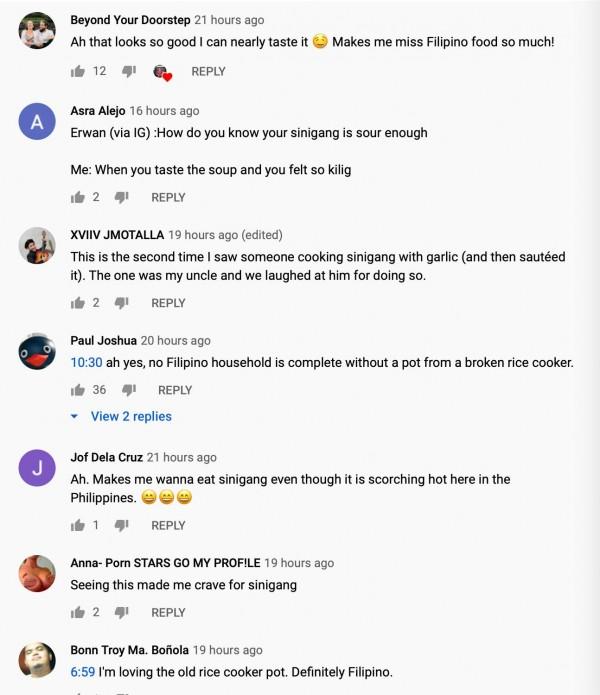This screenshot has width=600, height=695.
Task: Open Bonn Troy Ma. Boñola's channel name
Action: coord(129,650)
